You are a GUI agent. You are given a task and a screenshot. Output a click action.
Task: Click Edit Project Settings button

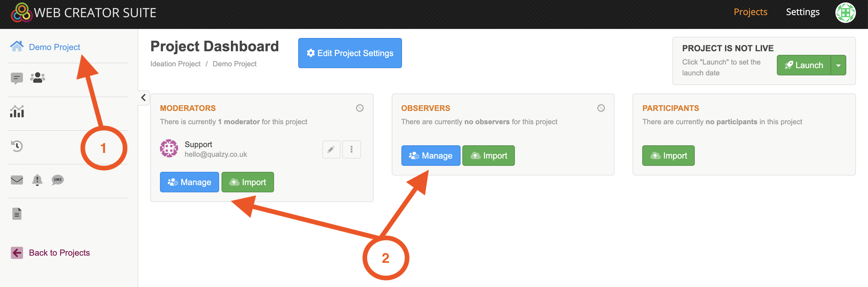[350, 53]
